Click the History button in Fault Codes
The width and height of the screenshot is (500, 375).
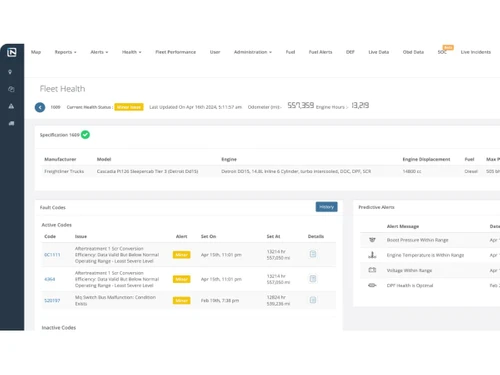click(327, 207)
